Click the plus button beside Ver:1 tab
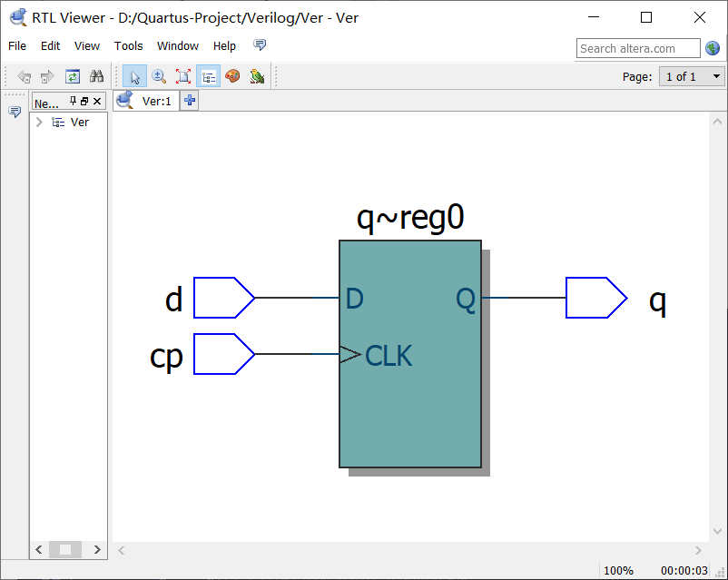The width and height of the screenshot is (728, 580). click(189, 101)
